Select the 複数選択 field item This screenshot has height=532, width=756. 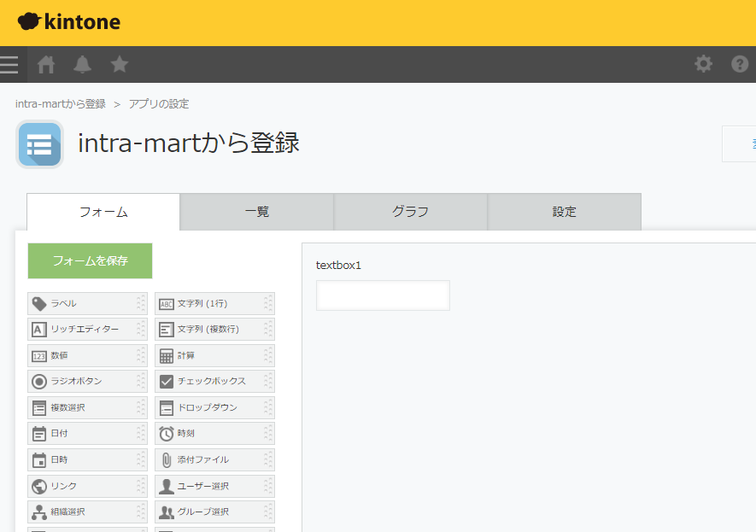click(87, 407)
